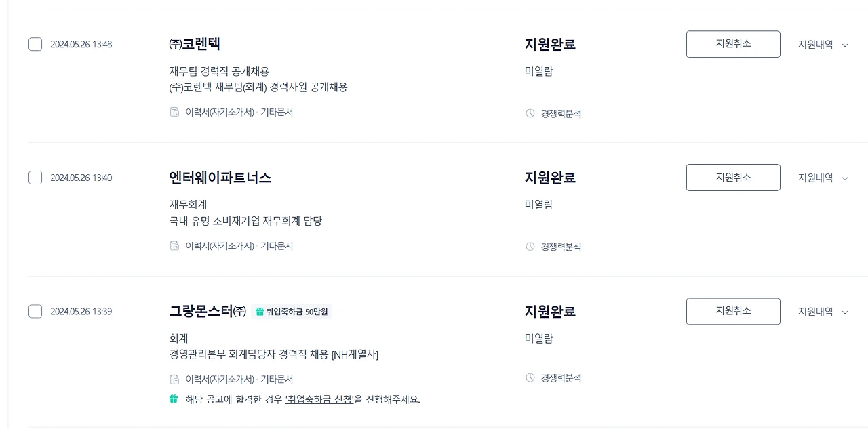Expand 지원내역 for ㈜코렌텍
This screenshot has width=868, height=429.
pyautogui.click(x=823, y=45)
